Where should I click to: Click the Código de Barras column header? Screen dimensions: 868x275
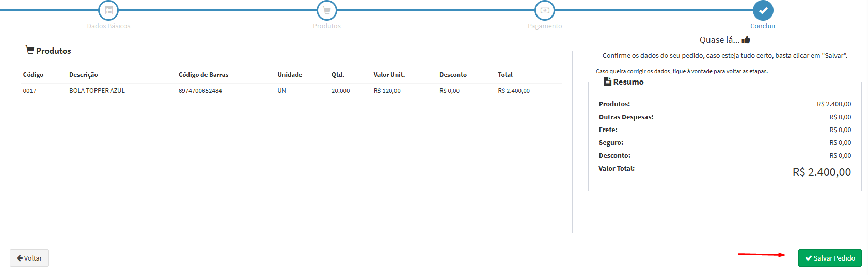[203, 75]
